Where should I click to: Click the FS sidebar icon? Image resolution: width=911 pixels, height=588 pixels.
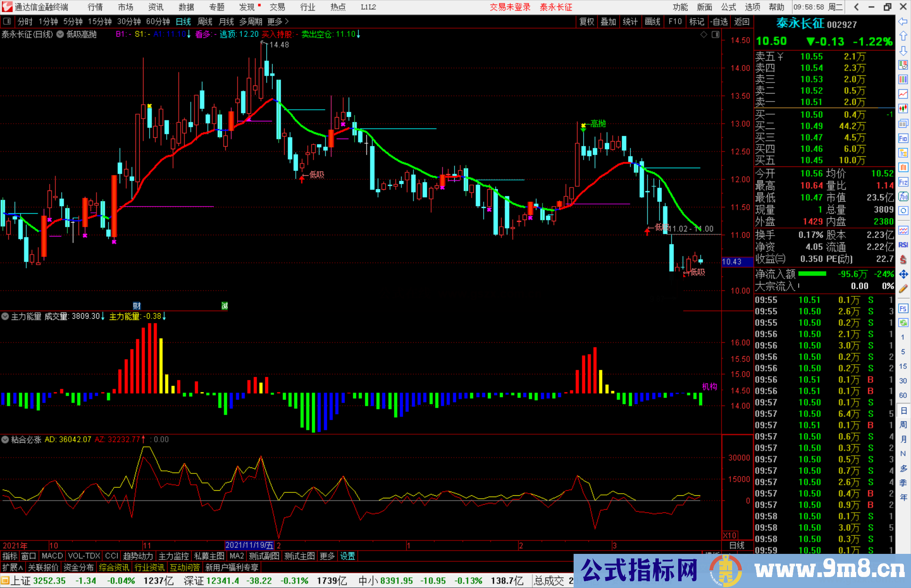[903, 309]
